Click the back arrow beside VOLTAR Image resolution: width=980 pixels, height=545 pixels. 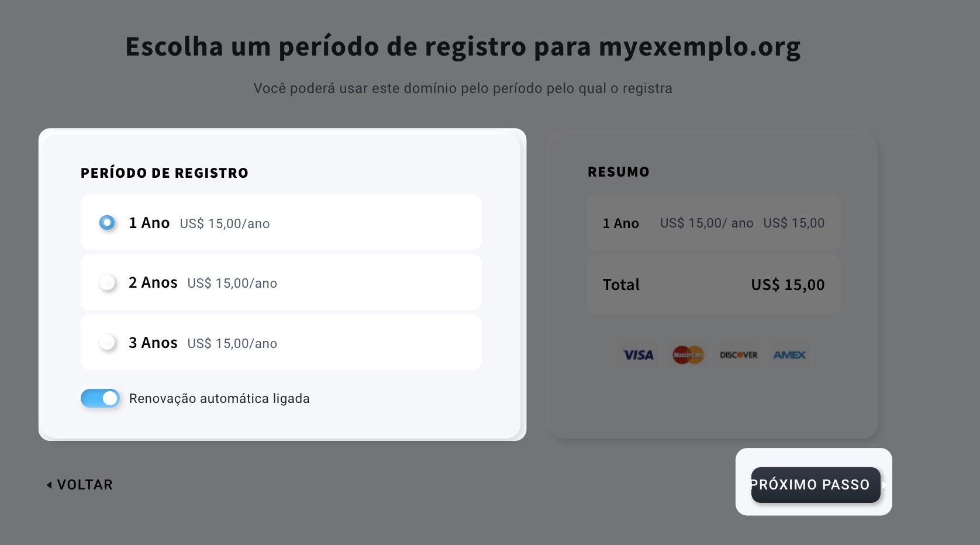49,485
